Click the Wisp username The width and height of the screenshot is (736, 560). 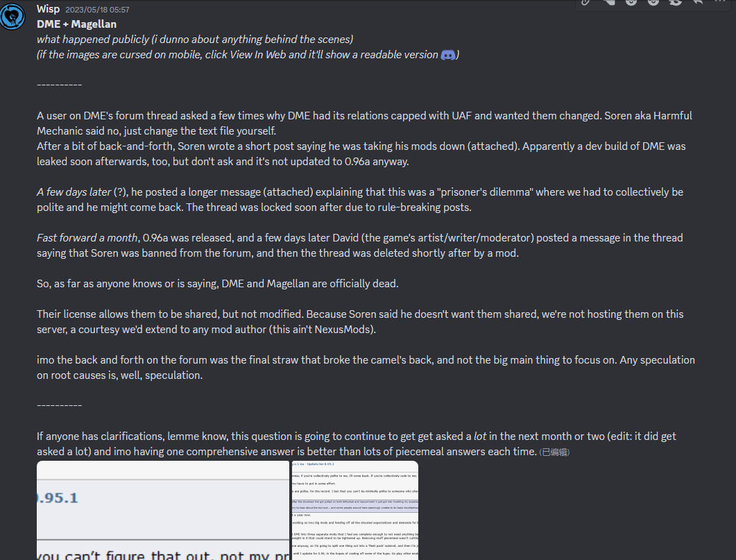coord(49,9)
